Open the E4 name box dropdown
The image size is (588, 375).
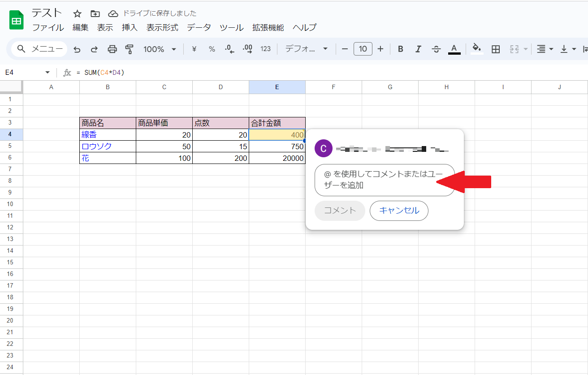coord(48,73)
